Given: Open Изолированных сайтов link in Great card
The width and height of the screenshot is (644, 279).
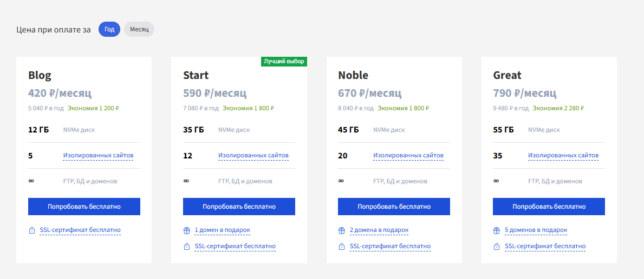Looking at the screenshot, I should click(563, 156).
